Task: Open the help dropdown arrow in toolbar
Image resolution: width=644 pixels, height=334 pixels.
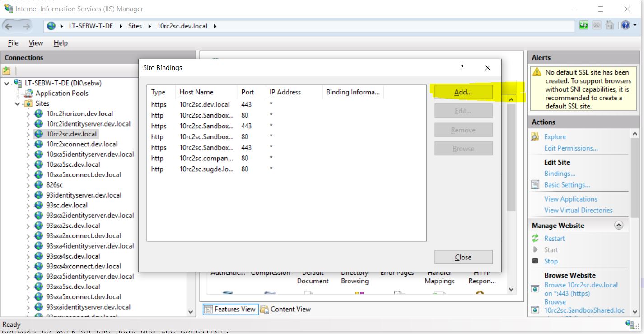Action: 635,25
